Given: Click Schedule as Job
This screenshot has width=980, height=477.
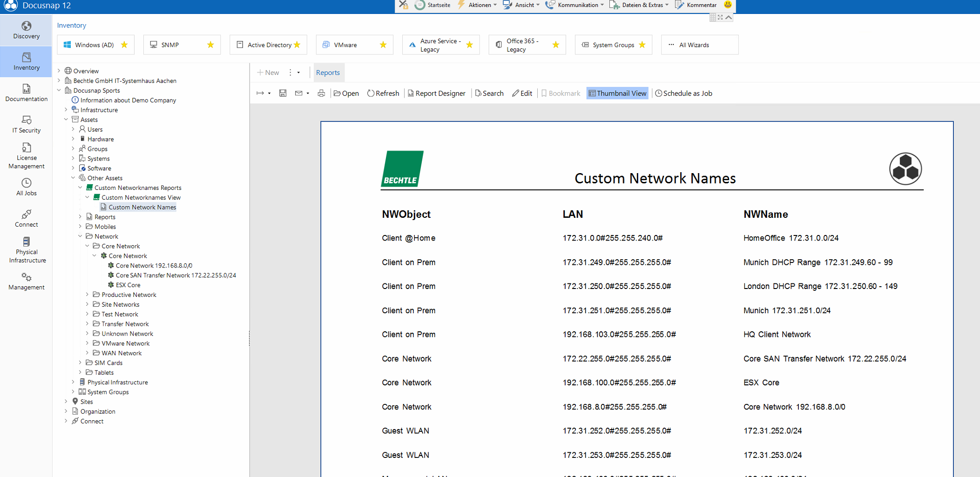Looking at the screenshot, I should pyautogui.click(x=684, y=93).
